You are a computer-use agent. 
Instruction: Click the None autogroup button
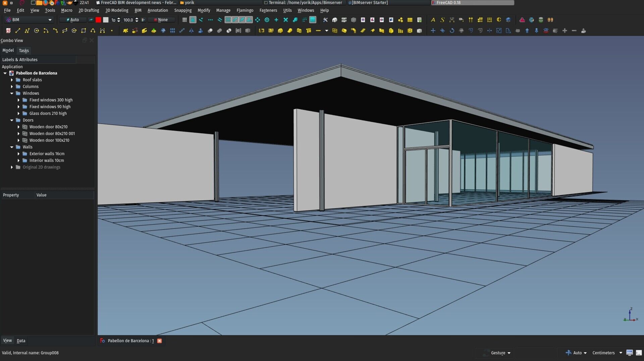pos(161,20)
